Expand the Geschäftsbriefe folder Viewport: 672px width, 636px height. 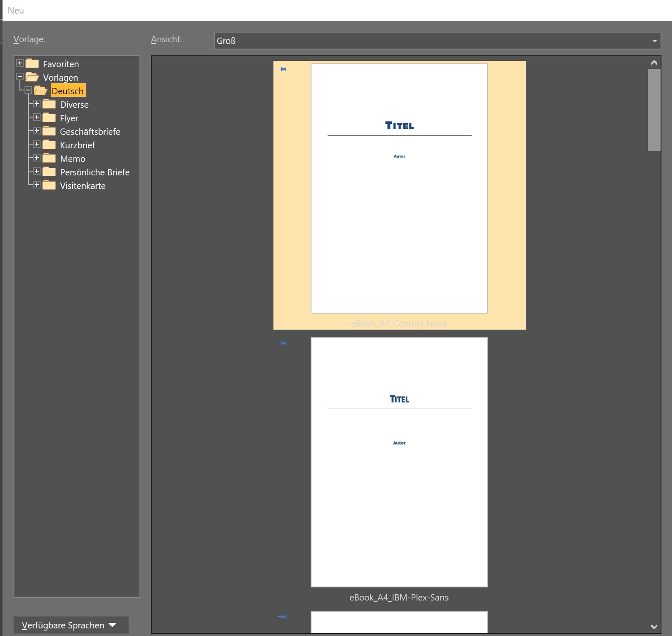pos(37,131)
